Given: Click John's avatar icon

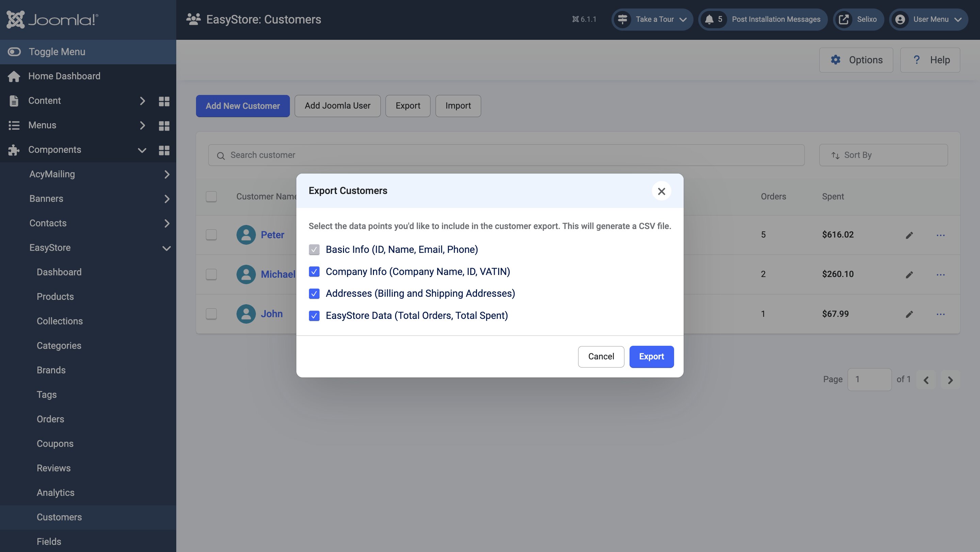Looking at the screenshot, I should (x=246, y=314).
